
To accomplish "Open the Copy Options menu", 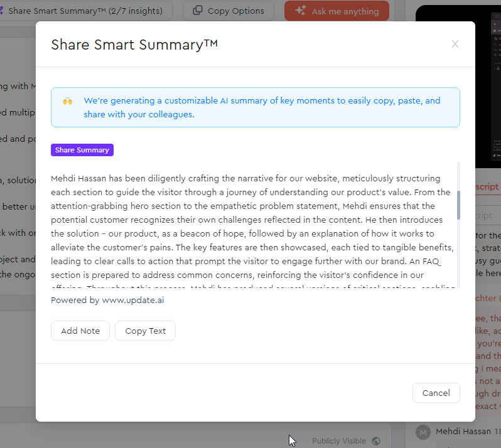I will point(229,11).
